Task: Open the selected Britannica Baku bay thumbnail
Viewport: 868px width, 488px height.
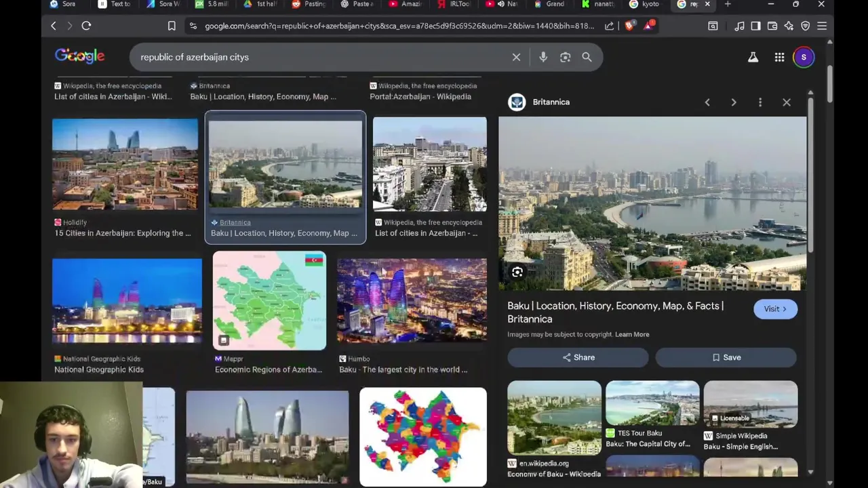Action: [x=285, y=164]
